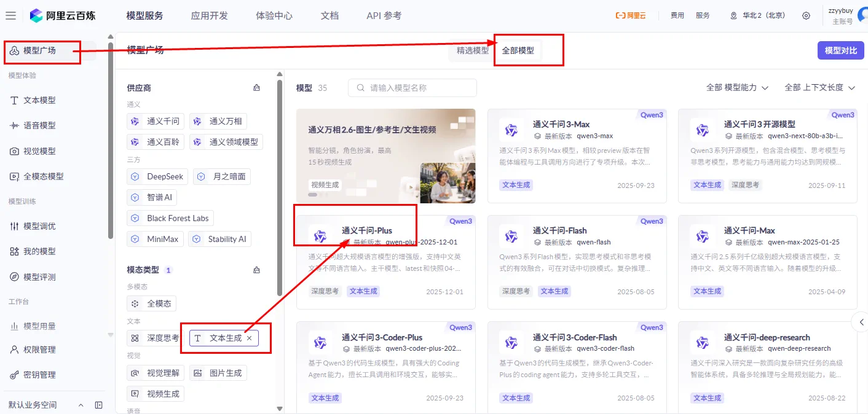Focus the 请输入模型名称 search field
Viewport: 868px width, 414px height.
coord(412,88)
